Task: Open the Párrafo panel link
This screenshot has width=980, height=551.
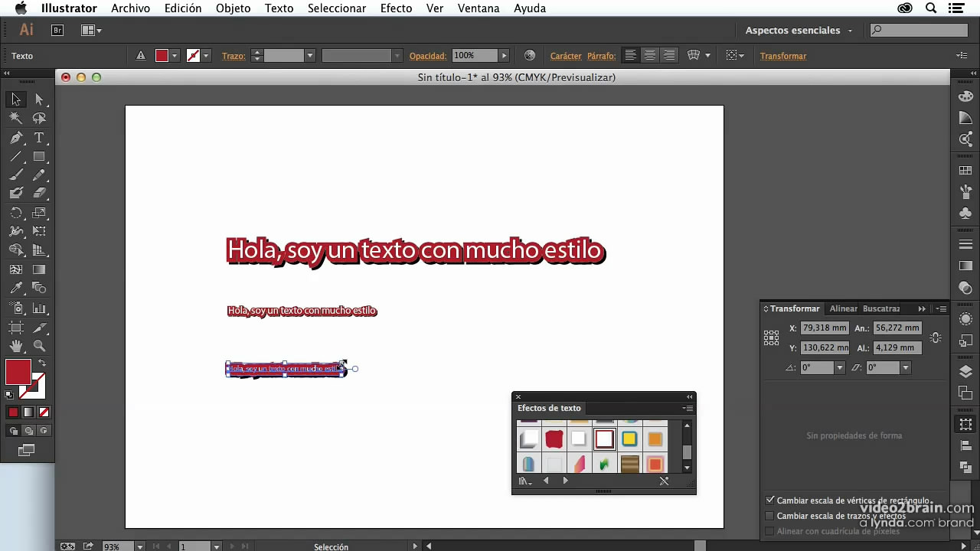Action: click(x=601, y=56)
